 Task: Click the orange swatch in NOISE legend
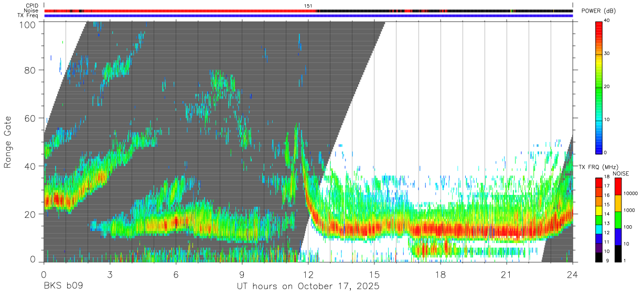click(618, 203)
